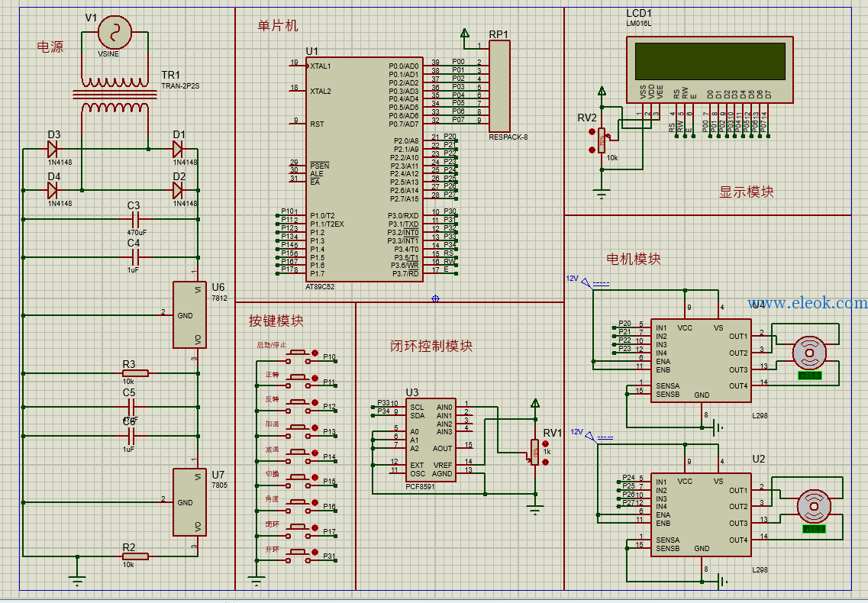Screen dimensions: 868x603
Task: Select the V1 VSINE voltage source
Action: point(115,32)
